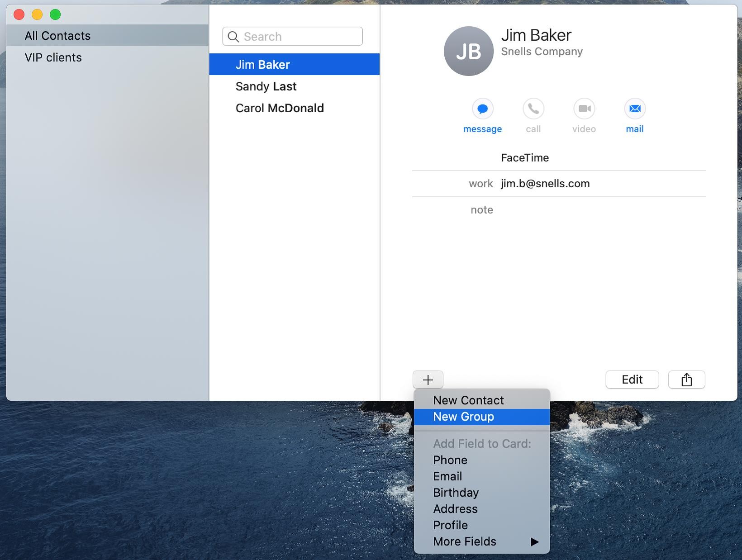Click the call phone icon
This screenshot has height=560, width=742.
533,109
